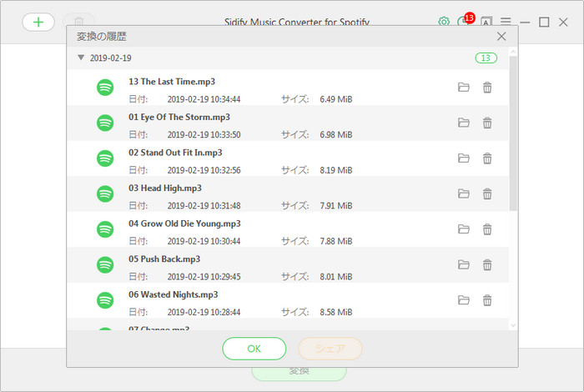Click Spotify icon of 05 Push Back.mp3
This screenshot has width=584, height=392.
click(105, 264)
